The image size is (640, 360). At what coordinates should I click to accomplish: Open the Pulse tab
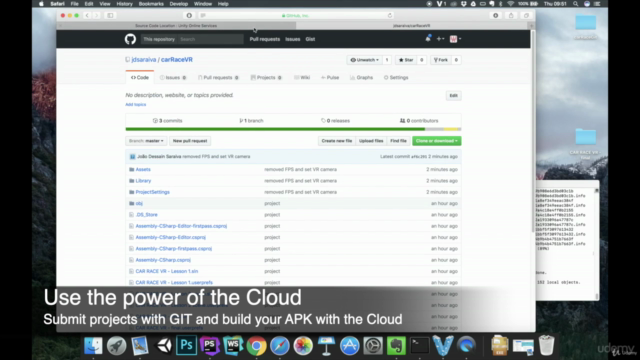pyautogui.click(x=330, y=78)
